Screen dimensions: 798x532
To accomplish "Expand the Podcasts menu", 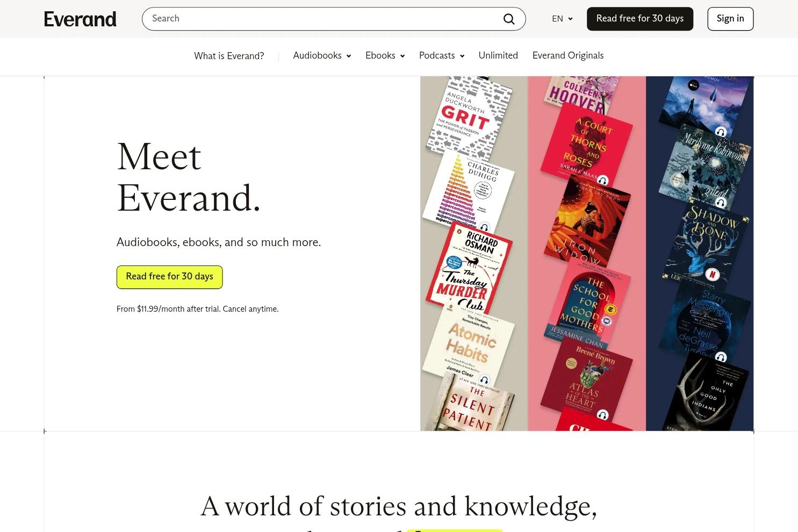I will [x=442, y=56].
